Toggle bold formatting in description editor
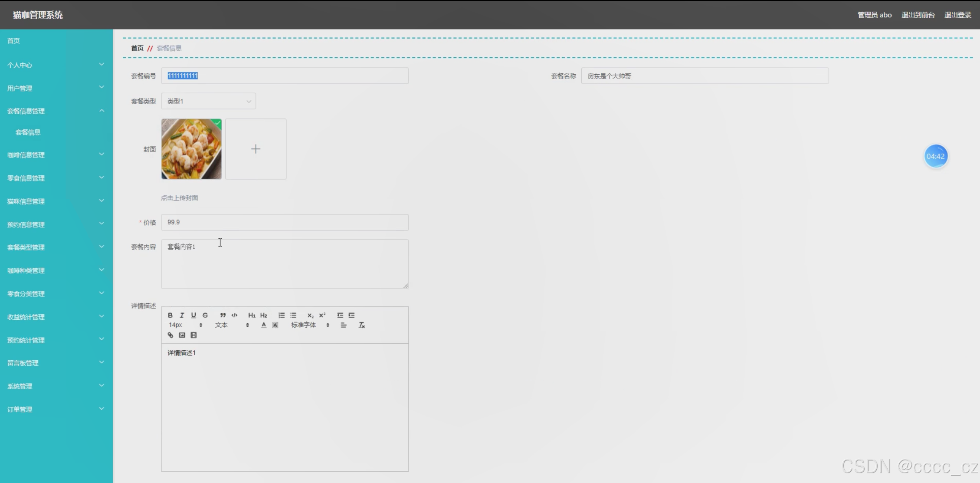980x483 pixels. tap(170, 315)
